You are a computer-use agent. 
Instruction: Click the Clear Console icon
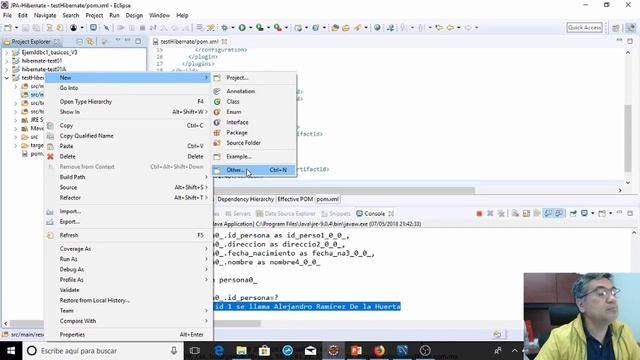pos(516,213)
